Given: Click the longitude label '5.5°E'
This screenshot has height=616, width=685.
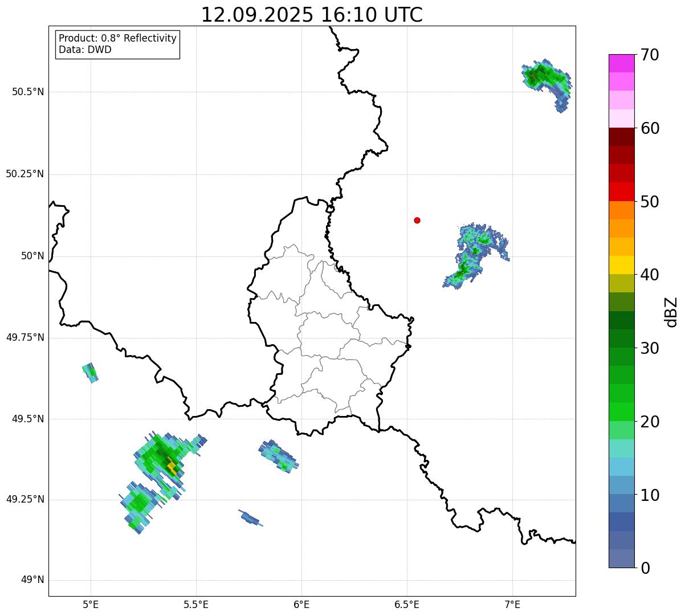Looking at the screenshot, I should [x=196, y=604].
